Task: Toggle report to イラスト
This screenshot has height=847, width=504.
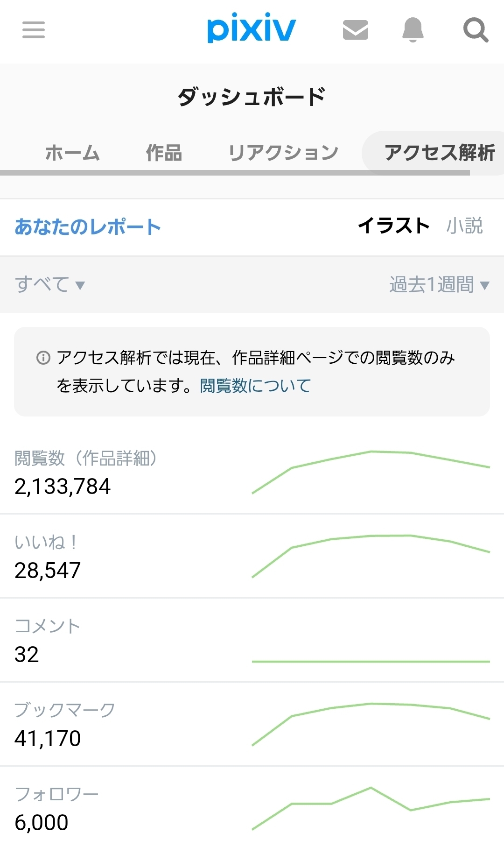Action: [x=393, y=226]
